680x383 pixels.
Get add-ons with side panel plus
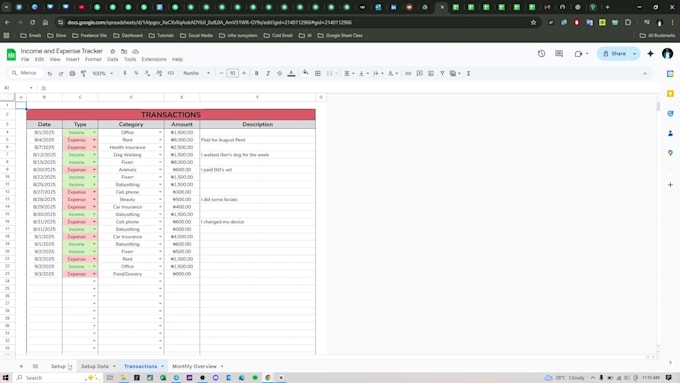670,184
